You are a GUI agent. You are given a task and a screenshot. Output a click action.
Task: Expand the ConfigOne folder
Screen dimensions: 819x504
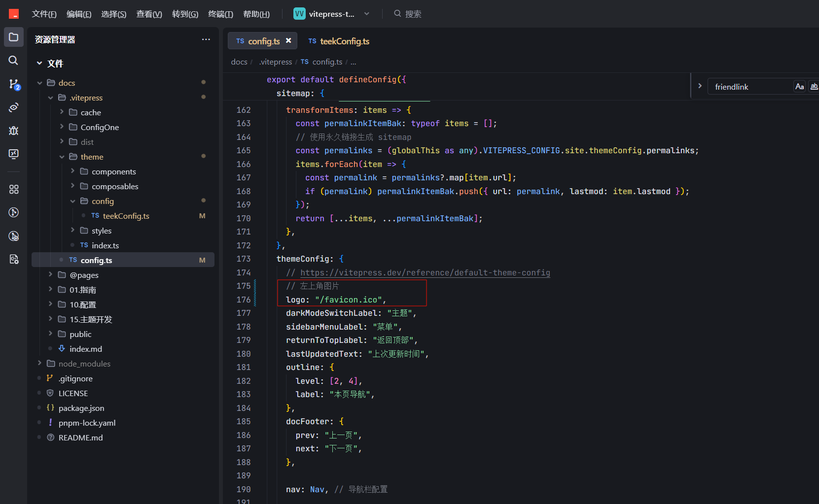coord(62,127)
